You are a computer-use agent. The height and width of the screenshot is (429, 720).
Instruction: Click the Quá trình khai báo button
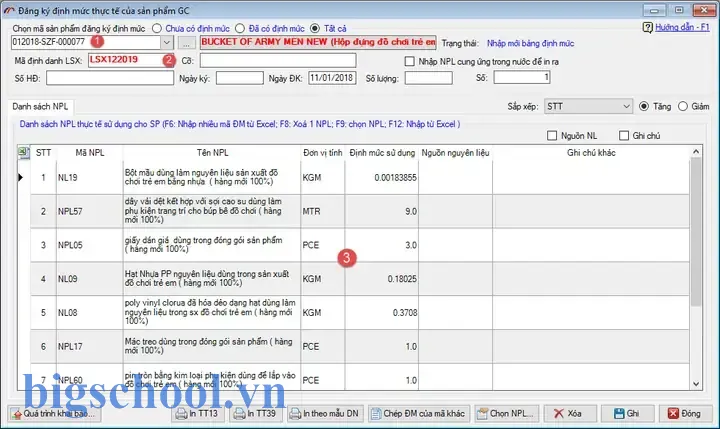click(54, 414)
